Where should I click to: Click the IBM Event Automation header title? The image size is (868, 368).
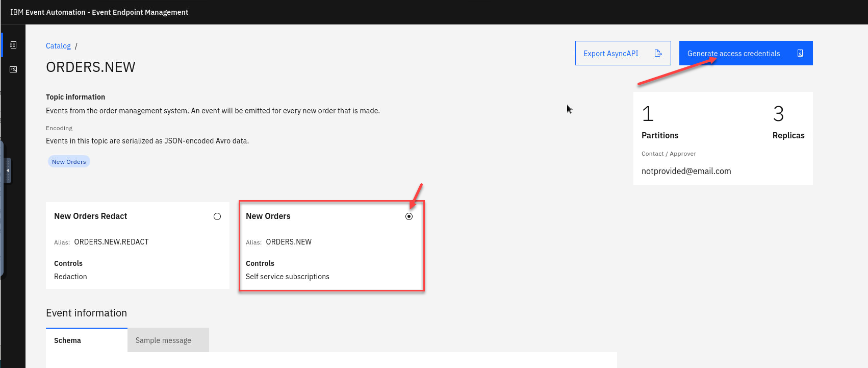click(x=99, y=12)
